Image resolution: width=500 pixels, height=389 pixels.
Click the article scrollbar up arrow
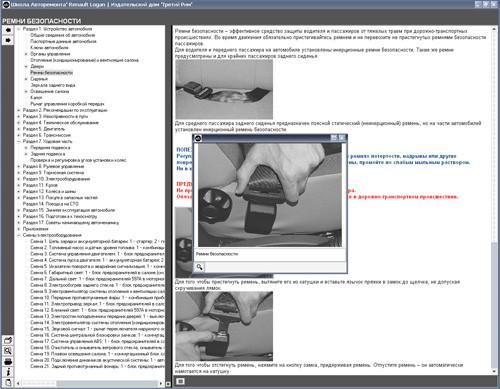pyautogui.click(x=494, y=29)
